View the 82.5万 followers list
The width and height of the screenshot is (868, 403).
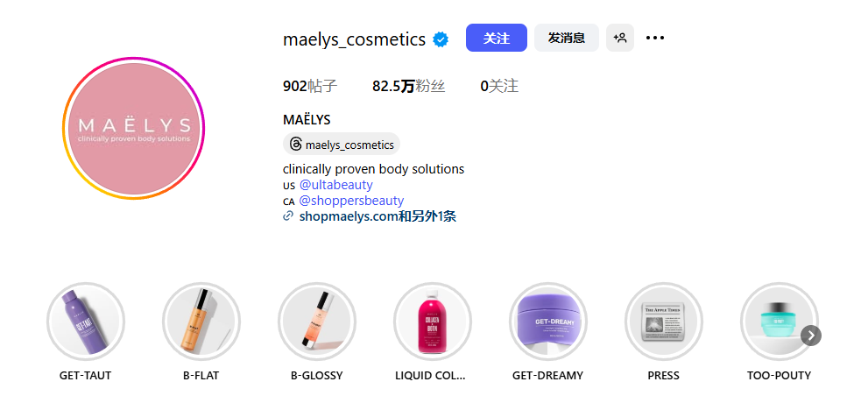pos(408,87)
